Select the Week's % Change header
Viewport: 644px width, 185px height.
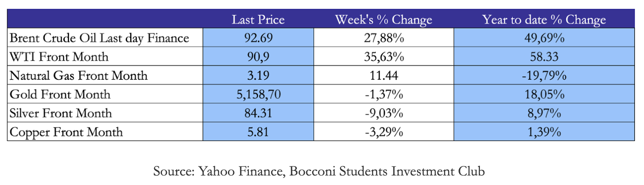pyautogui.click(x=383, y=19)
